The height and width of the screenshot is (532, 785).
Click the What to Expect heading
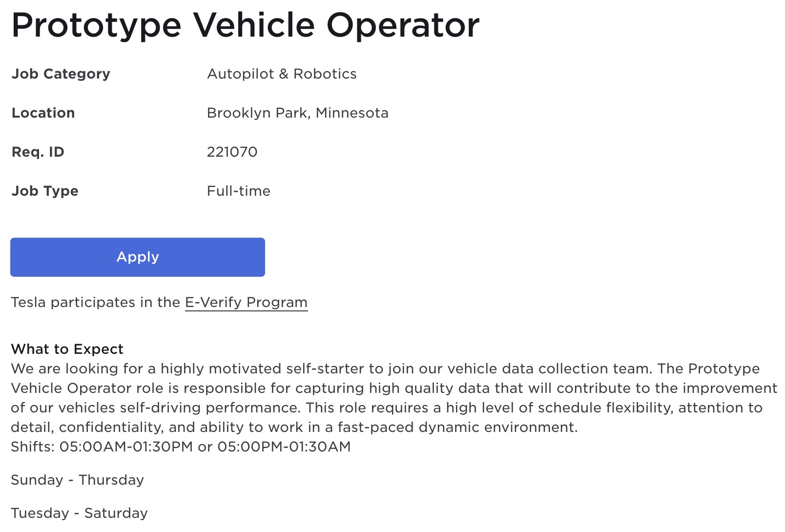coord(67,349)
